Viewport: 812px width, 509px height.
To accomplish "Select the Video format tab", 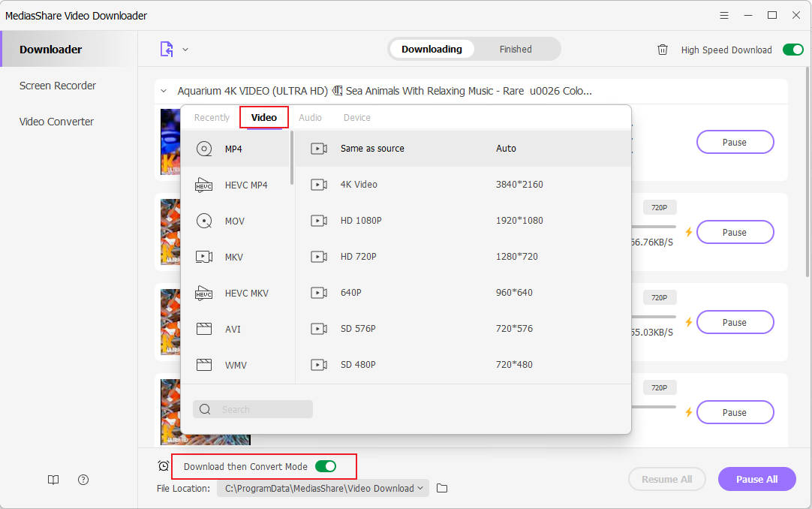I will pyautogui.click(x=264, y=118).
